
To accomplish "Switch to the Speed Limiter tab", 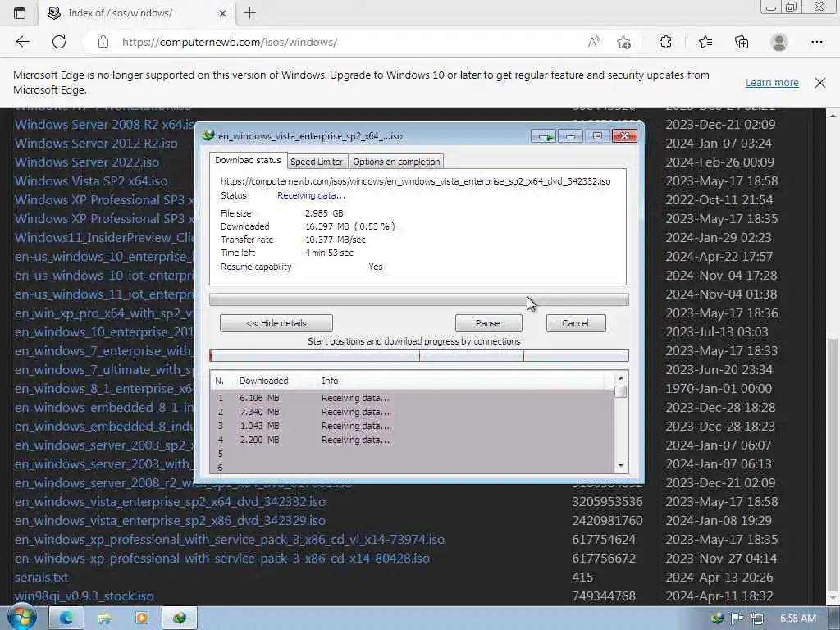I will [x=317, y=162].
